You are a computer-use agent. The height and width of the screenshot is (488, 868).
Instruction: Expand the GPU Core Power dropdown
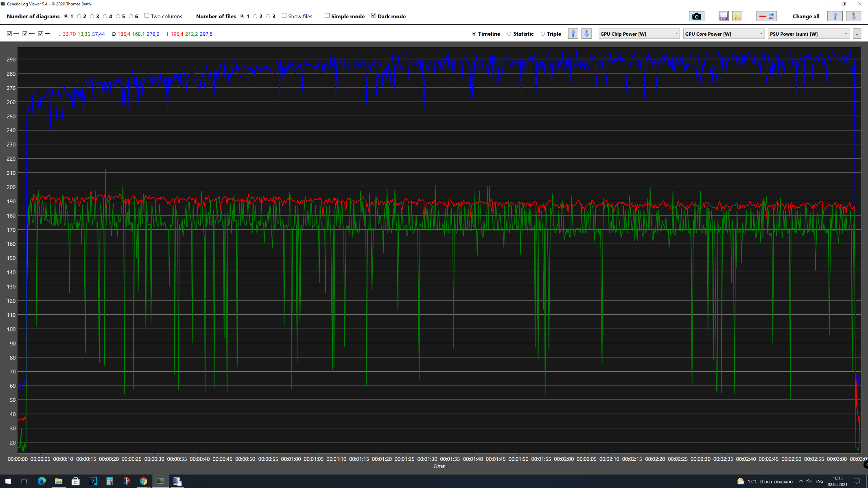724,34
